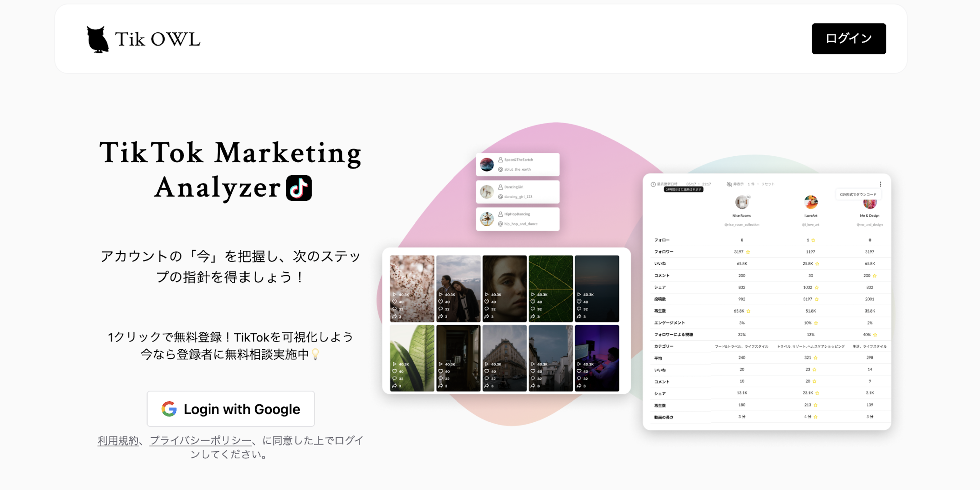Click the リセット reset option
The width and height of the screenshot is (980, 490).
tap(768, 184)
